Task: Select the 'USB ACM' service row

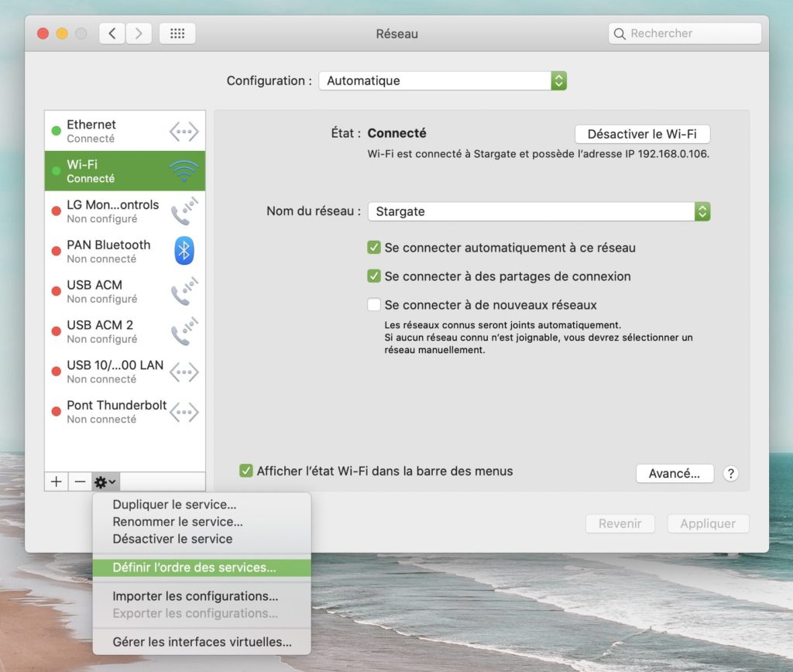Action: click(x=125, y=291)
